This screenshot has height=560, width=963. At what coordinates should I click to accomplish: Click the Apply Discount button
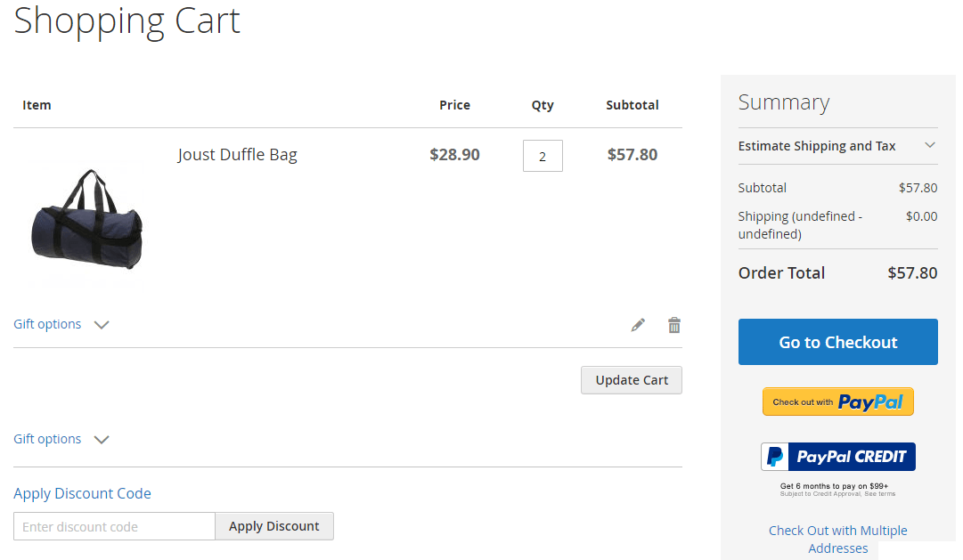coord(273,526)
